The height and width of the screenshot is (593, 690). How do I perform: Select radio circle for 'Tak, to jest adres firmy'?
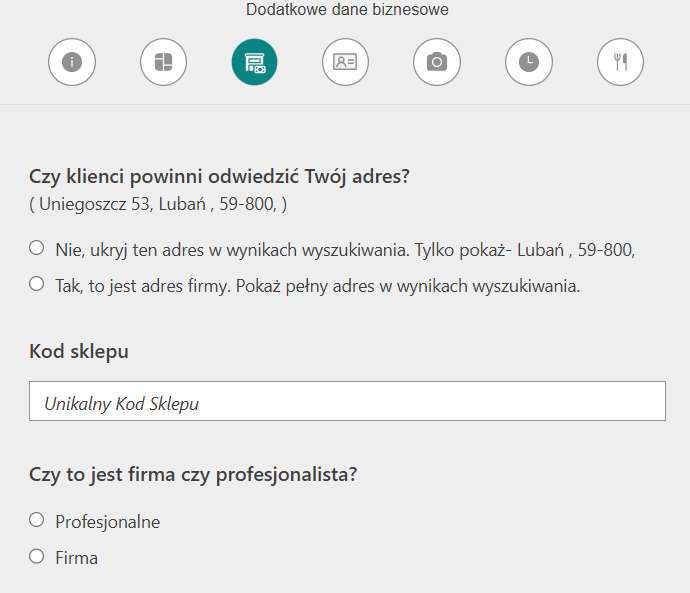pos(37,284)
